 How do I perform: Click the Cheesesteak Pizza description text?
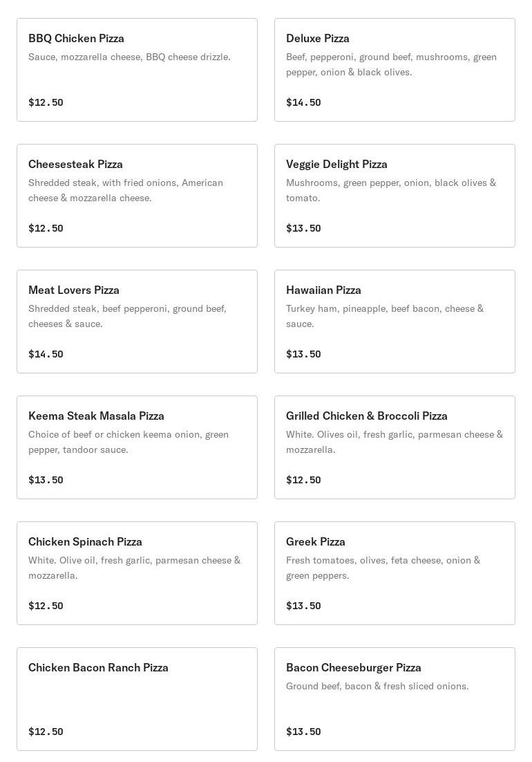pyautogui.click(x=126, y=190)
